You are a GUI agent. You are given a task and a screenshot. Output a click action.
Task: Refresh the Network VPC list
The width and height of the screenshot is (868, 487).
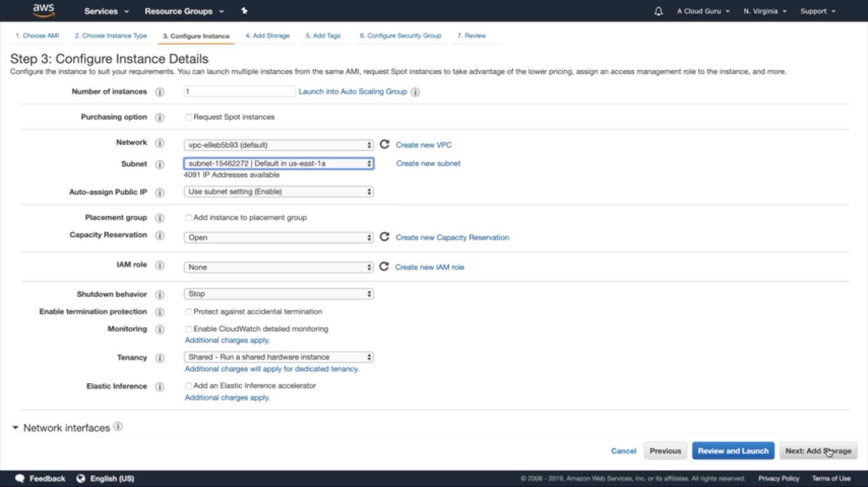(384, 145)
